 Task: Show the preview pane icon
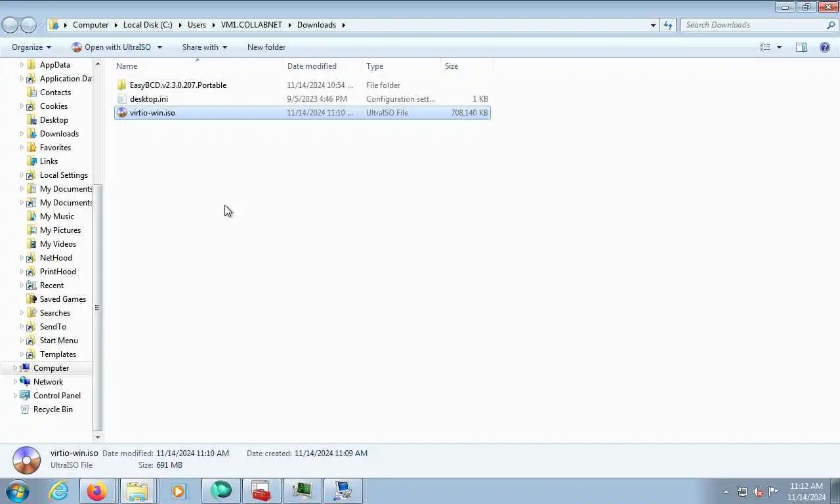pyautogui.click(x=801, y=47)
